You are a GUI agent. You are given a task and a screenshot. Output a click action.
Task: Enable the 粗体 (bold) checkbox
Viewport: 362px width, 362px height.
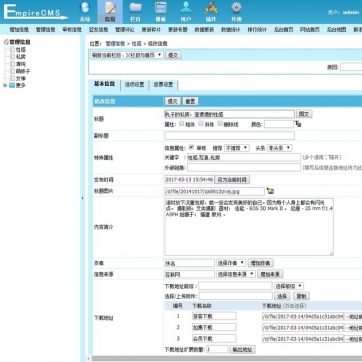click(x=182, y=124)
